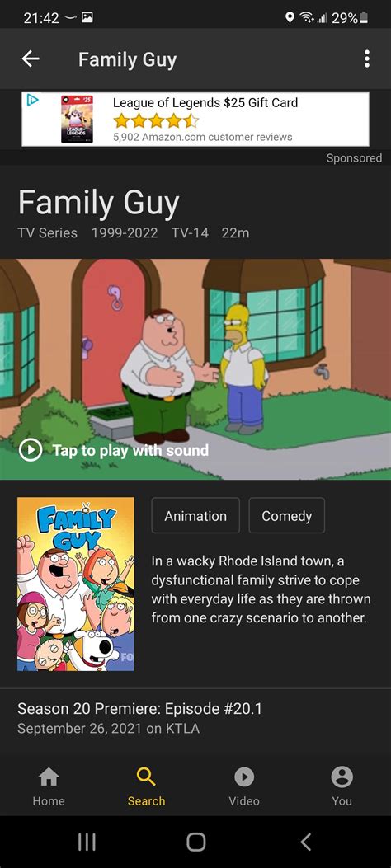Tap the Android home navigation button
The width and height of the screenshot is (391, 868).
point(195,842)
